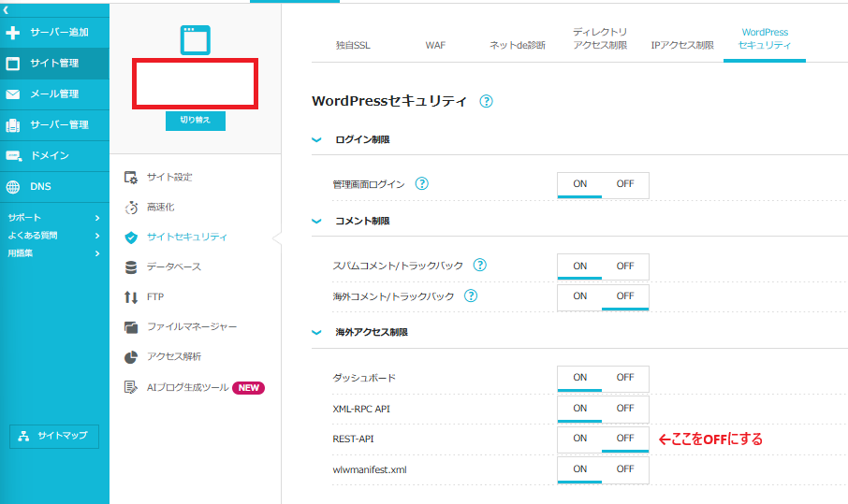The width and height of the screenshot is (848, 504).
Task: Open サーバー追加 with the plus icon
Action: tap(54, 33)
